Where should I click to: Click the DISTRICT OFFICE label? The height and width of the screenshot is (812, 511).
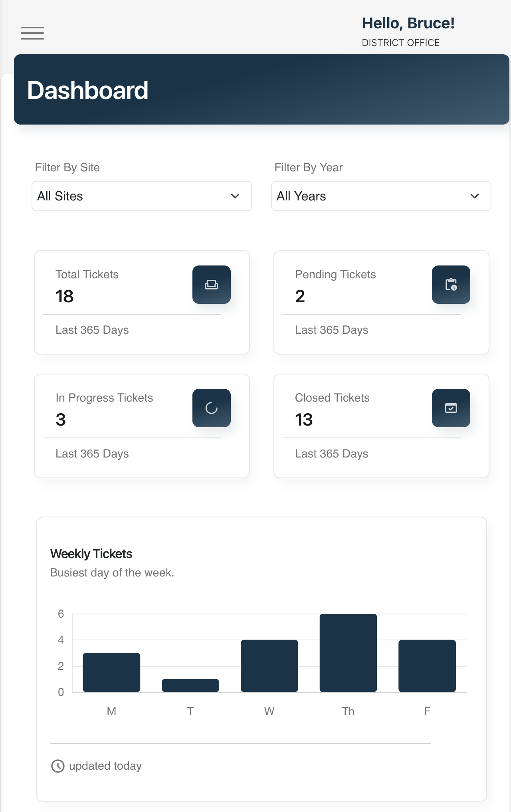coord(400,43)
